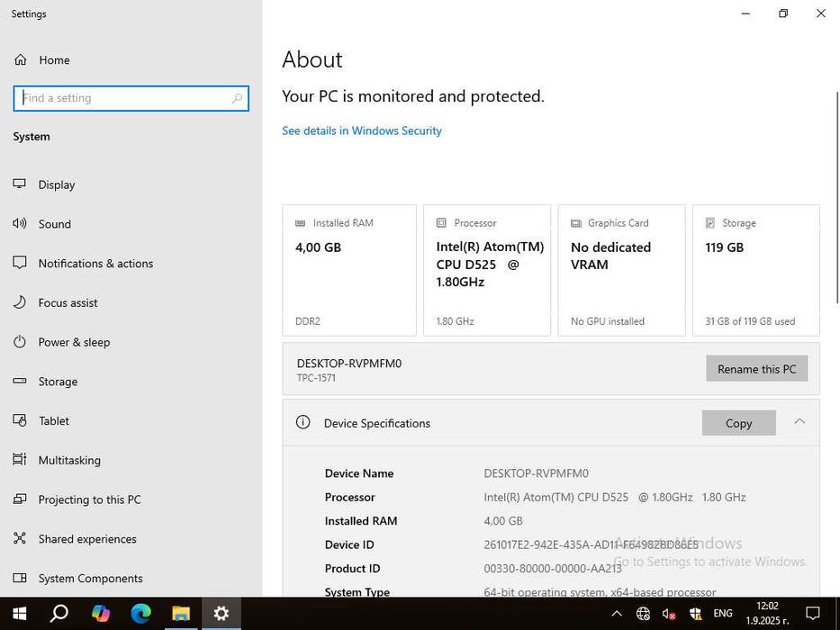Open the notification center icon
This screenshot has height=630, width=840.
click(813, 614)
